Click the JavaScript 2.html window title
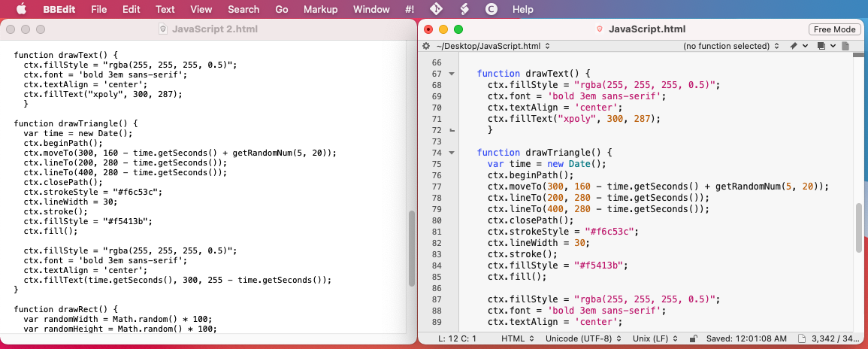This screenshot has width=868, height=349. [x=215, y=29]
